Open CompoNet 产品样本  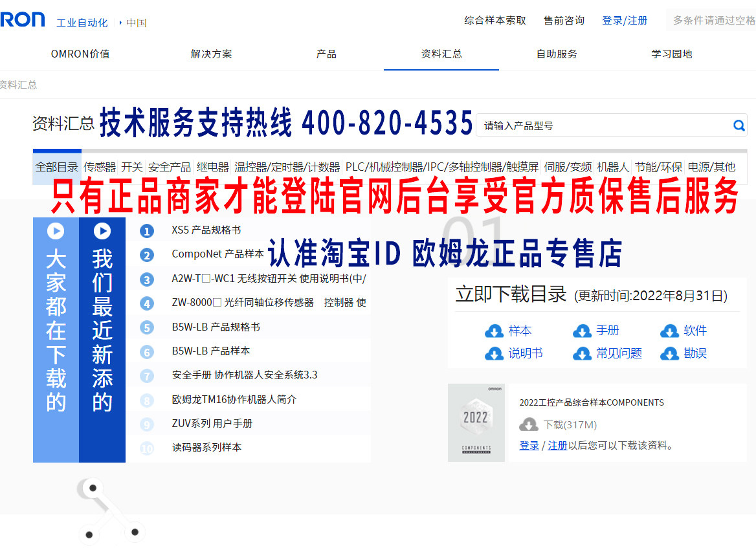218,254
